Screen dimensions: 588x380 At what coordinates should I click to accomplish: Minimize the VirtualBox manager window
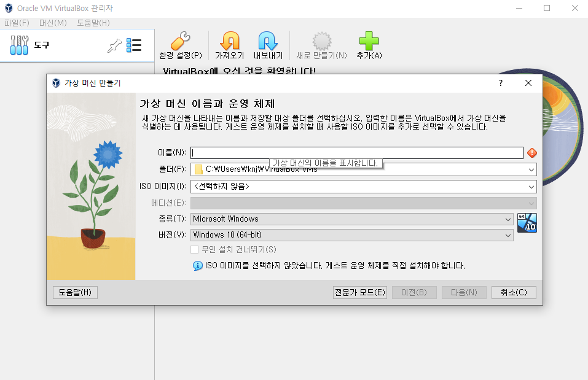[x=519, y=8]
